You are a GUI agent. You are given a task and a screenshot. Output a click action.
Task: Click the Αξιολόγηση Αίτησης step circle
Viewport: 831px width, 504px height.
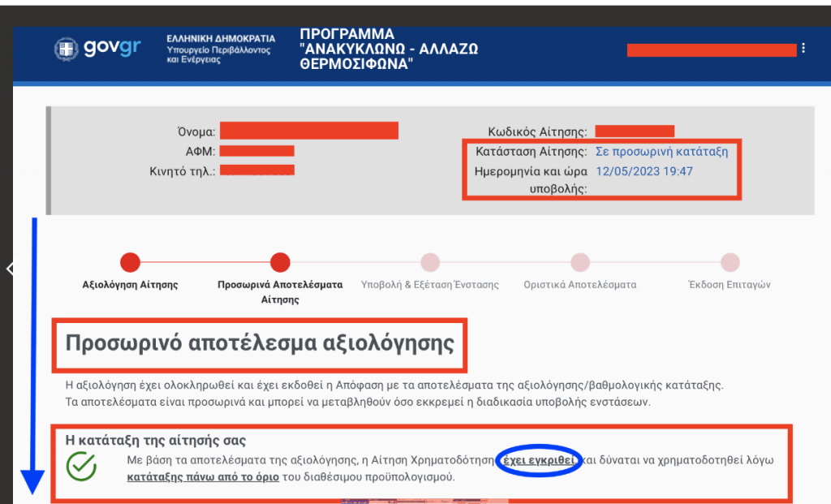pos(130,262)
